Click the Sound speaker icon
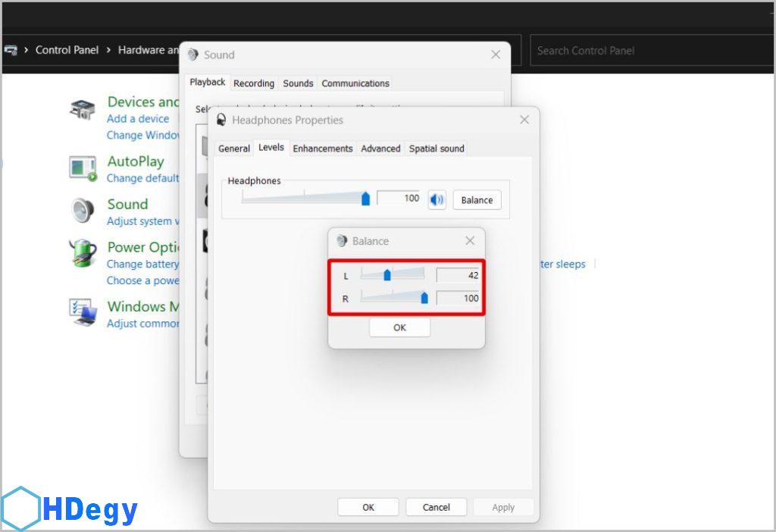Viewport: 776px width, 532px height. (x=83, y=211)
